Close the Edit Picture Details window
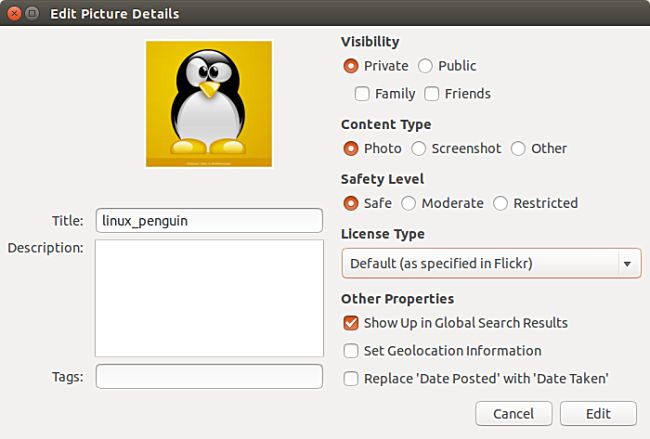The height and width of the screenshot is (439, 650). pos(13,14)
